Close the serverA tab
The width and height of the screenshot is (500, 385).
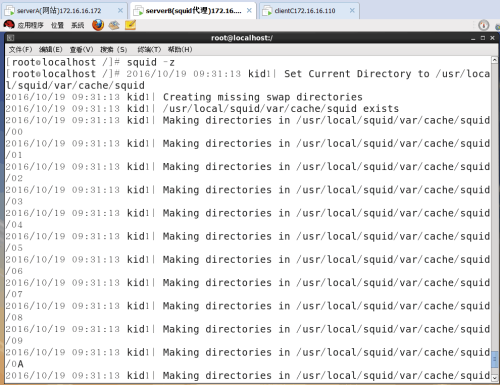[120, 11]
